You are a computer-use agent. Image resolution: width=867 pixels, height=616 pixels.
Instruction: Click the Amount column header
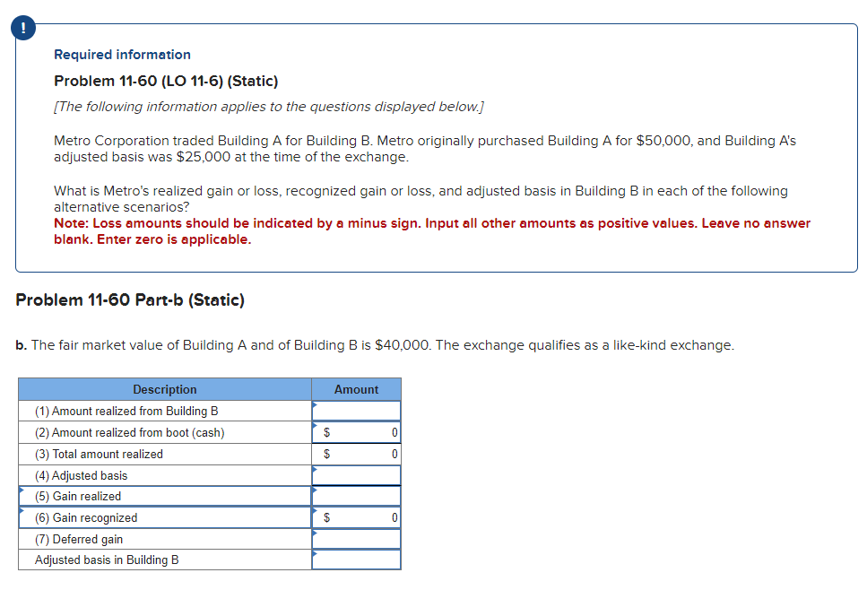point(356,389)
